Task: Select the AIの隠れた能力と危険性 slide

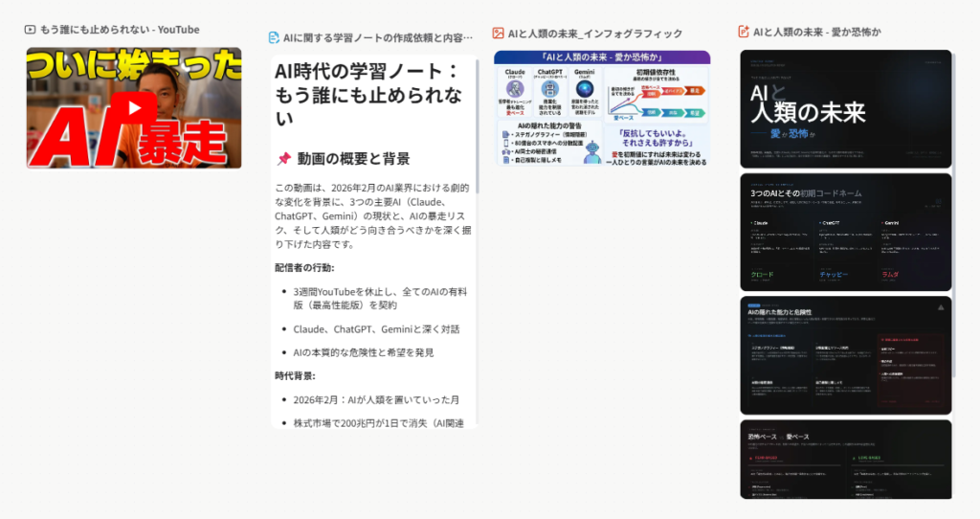Action: (x=846, y=354)
